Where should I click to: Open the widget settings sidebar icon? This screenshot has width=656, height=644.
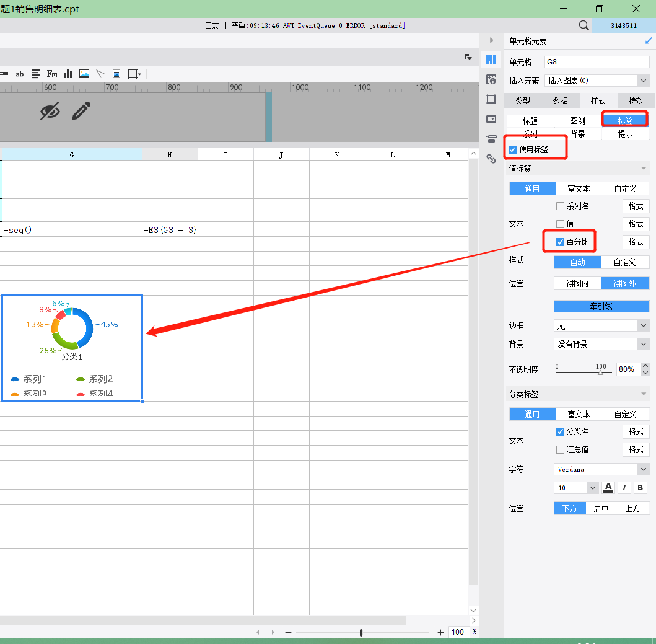coord(491,119)
